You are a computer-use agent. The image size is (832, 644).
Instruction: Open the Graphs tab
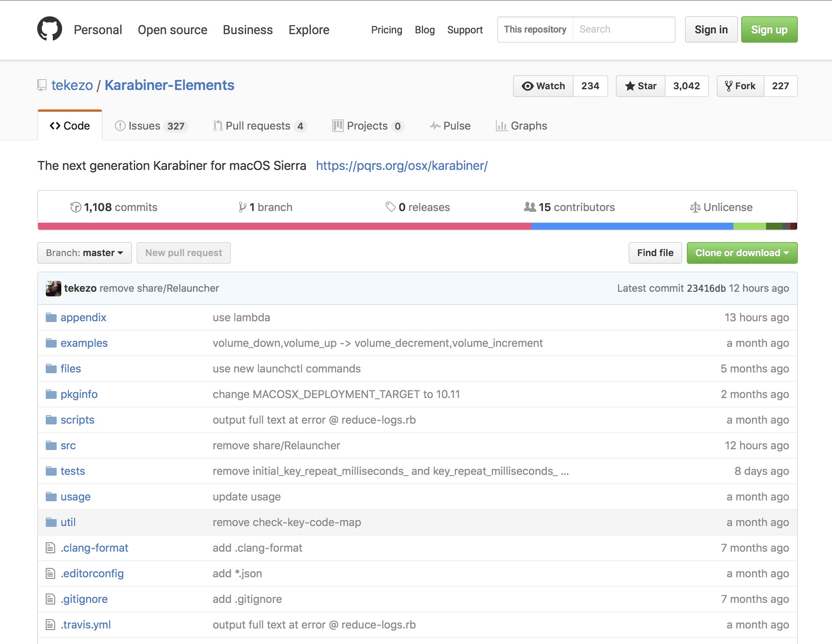tap(522, 126)
